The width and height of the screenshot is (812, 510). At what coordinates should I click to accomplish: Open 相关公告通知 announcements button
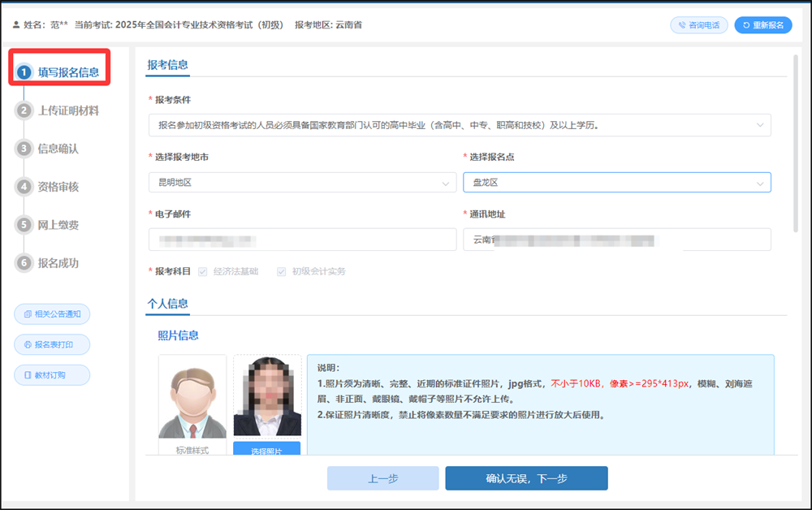coord(52,313)
